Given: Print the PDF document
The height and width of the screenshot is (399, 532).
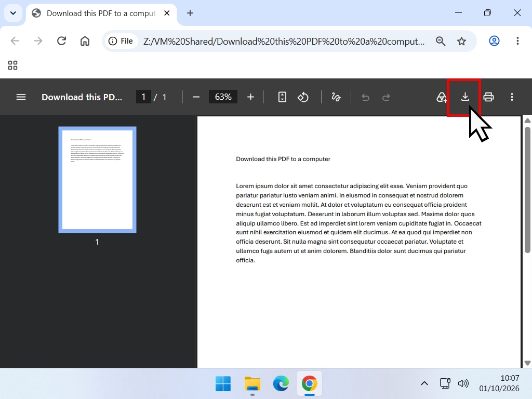Looking at the screenshot, I should (x=488, y=97).
